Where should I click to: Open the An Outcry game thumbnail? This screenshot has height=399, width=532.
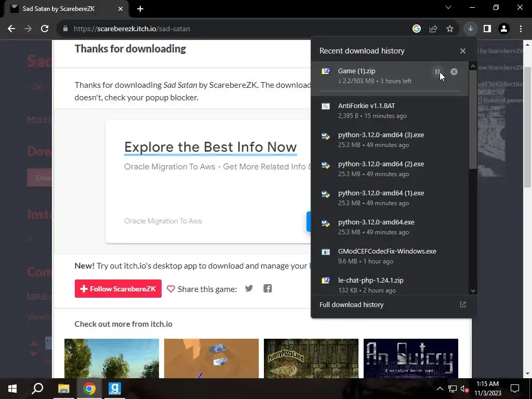pos(411,358)
